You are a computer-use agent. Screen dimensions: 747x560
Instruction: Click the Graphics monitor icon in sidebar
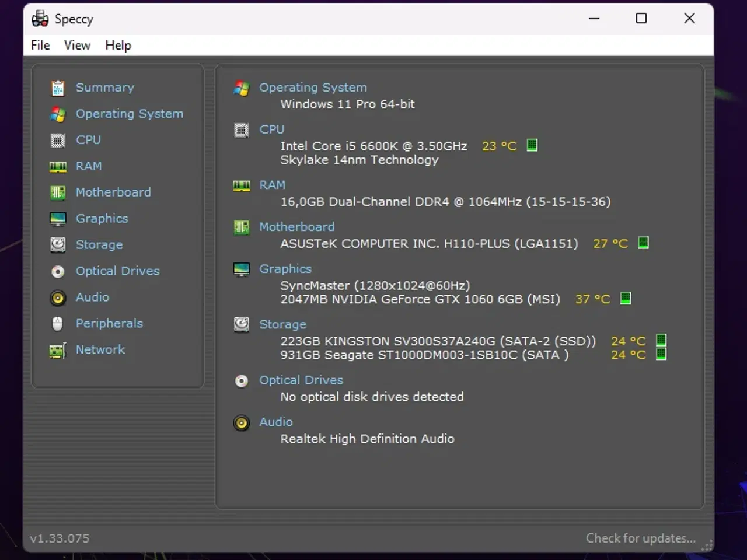58,219
